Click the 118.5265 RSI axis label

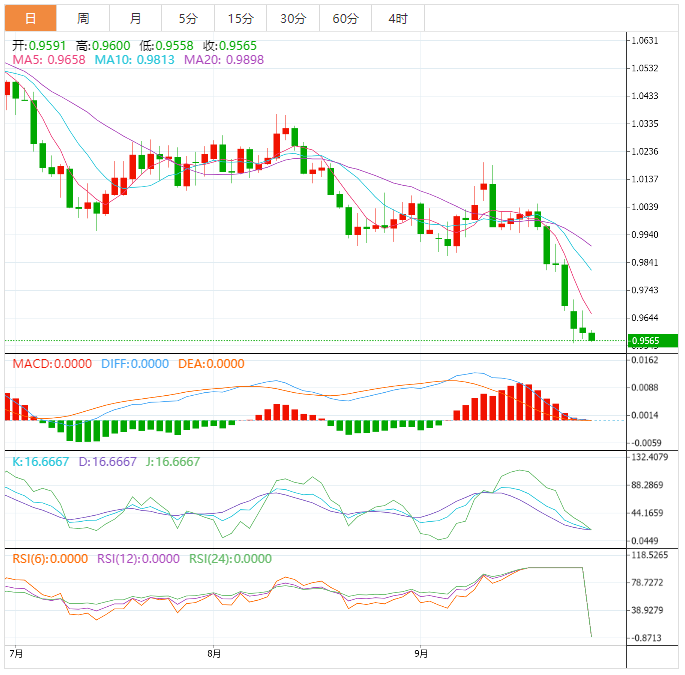pyautogui.click(x=650, y=555)
